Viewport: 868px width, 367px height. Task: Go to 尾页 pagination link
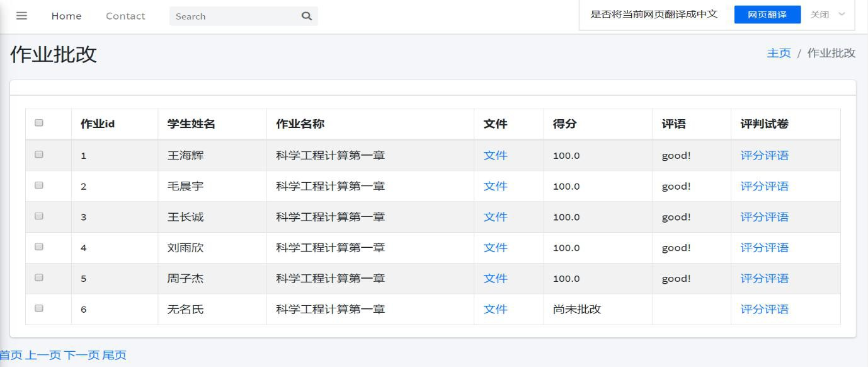(114, 355)
